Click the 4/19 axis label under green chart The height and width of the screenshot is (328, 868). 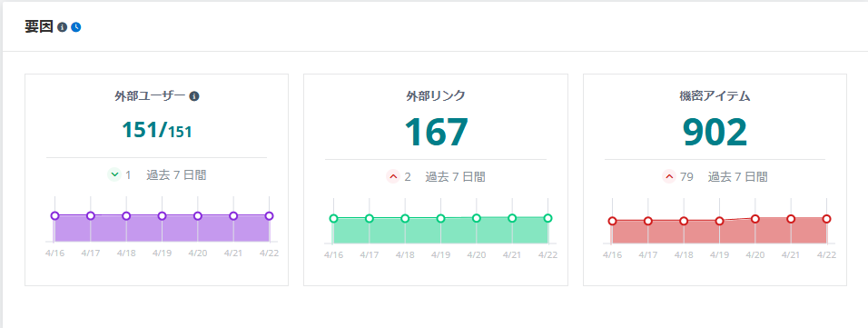click(440, 255)
